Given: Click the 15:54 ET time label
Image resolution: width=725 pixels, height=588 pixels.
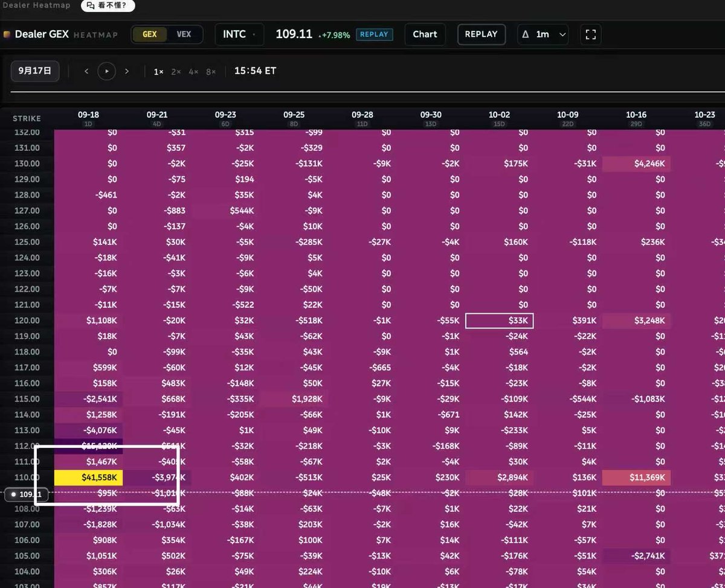Looking at the screenshot, I should (x=255, y=71).
